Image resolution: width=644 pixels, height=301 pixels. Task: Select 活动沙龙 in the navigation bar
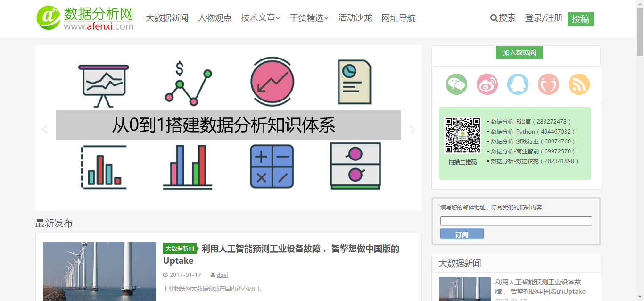(355, 18)
